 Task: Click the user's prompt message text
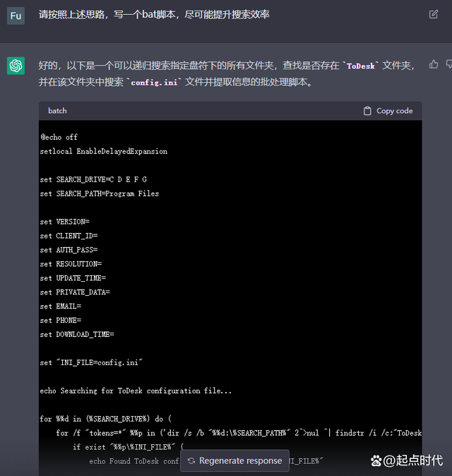(154, 15)
